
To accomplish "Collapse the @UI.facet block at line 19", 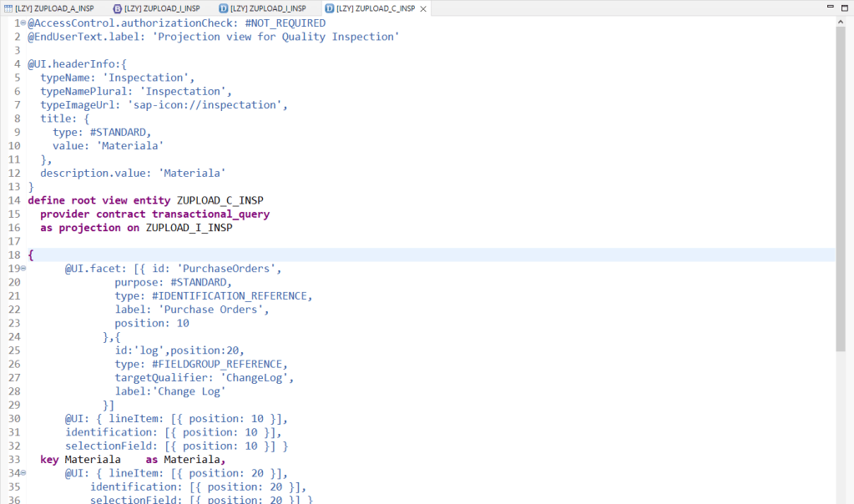I will [x=23, y=269].
